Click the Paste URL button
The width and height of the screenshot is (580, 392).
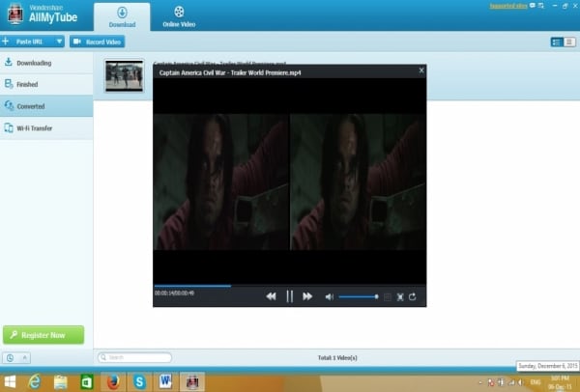[27, 42]
